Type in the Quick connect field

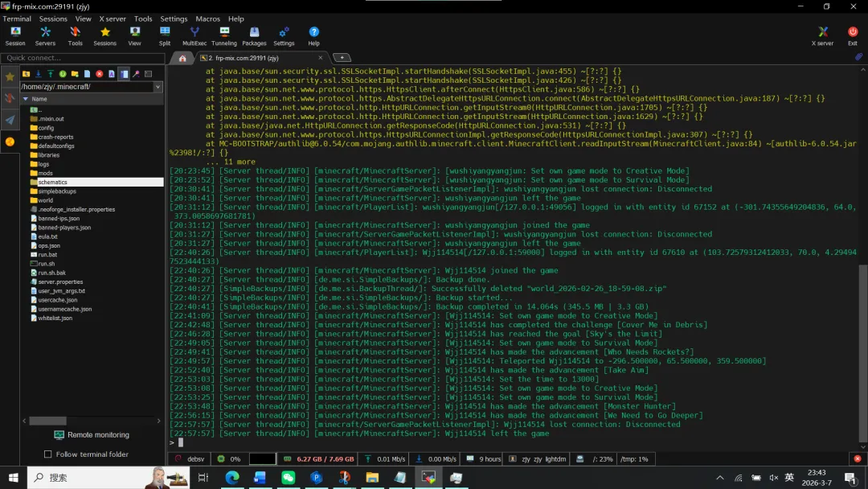[x=80, y=58]
